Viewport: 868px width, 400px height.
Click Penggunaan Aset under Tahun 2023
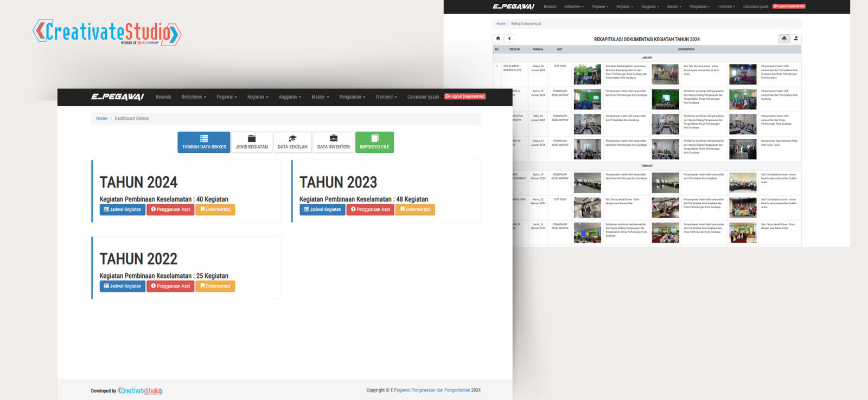point(371,210)
